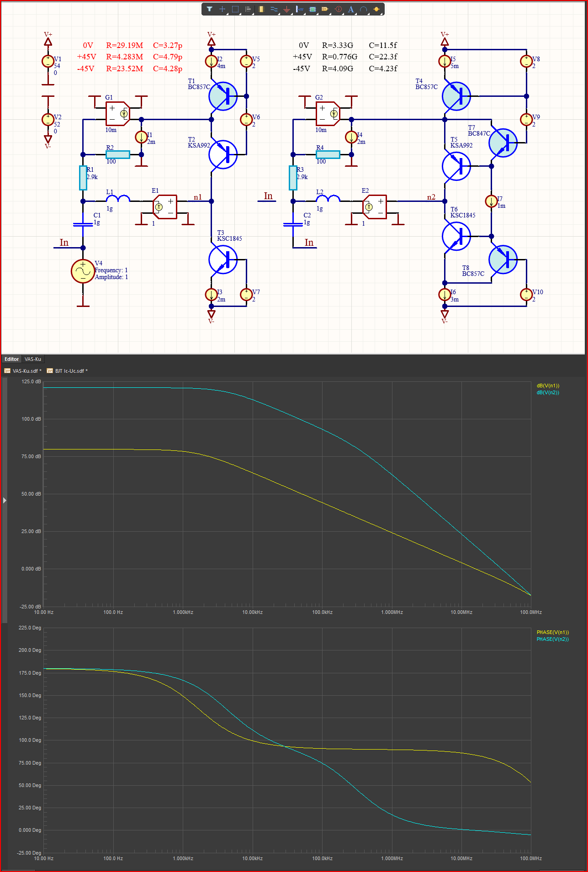Click the n2 net label

click(x=431, y=197)
